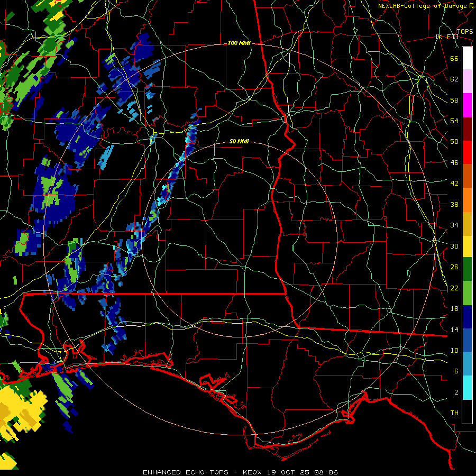Pick the dark maroon swatch in the legend
Image resolution: width=476 pixels, height=476 pixels.
[467, 129]
